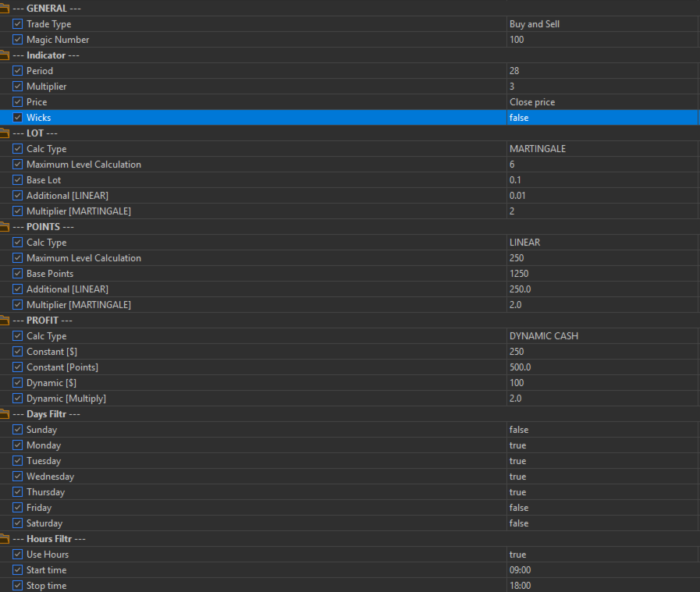Open the LOT Calc Type MARTINGALE value

pos(602,149)
